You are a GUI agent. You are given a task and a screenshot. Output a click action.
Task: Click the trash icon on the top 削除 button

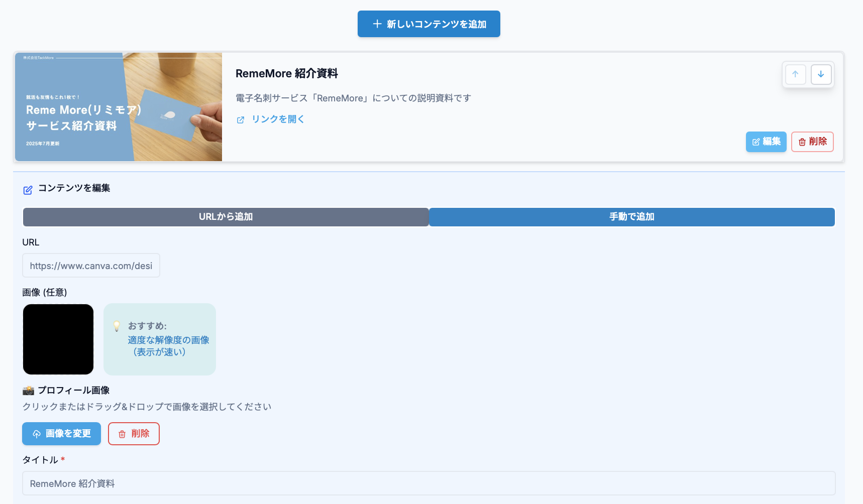[802, 142]
